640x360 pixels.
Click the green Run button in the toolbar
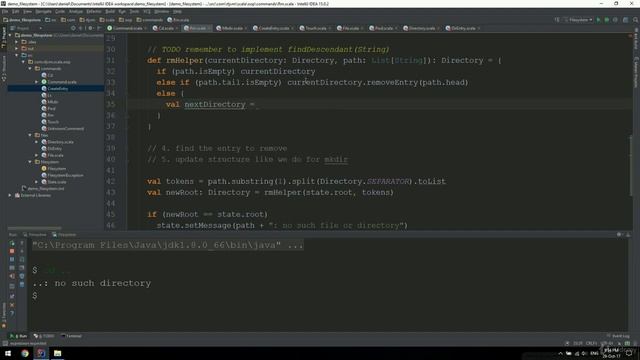(598, 20)
